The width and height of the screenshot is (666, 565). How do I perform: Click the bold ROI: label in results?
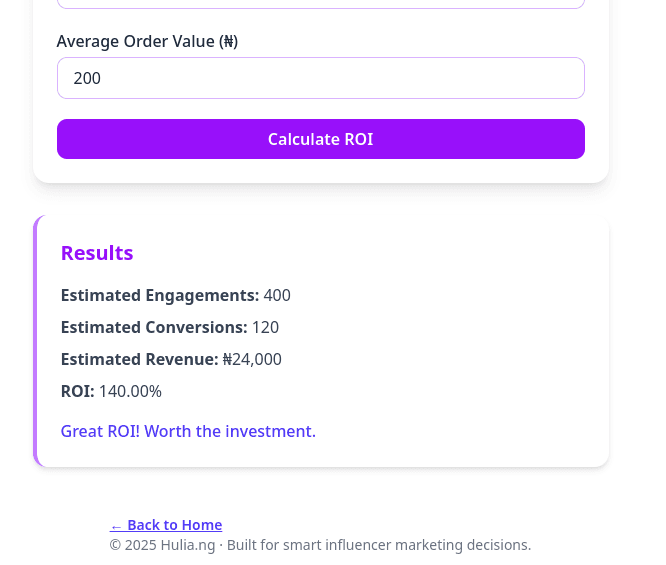[77, 391]
